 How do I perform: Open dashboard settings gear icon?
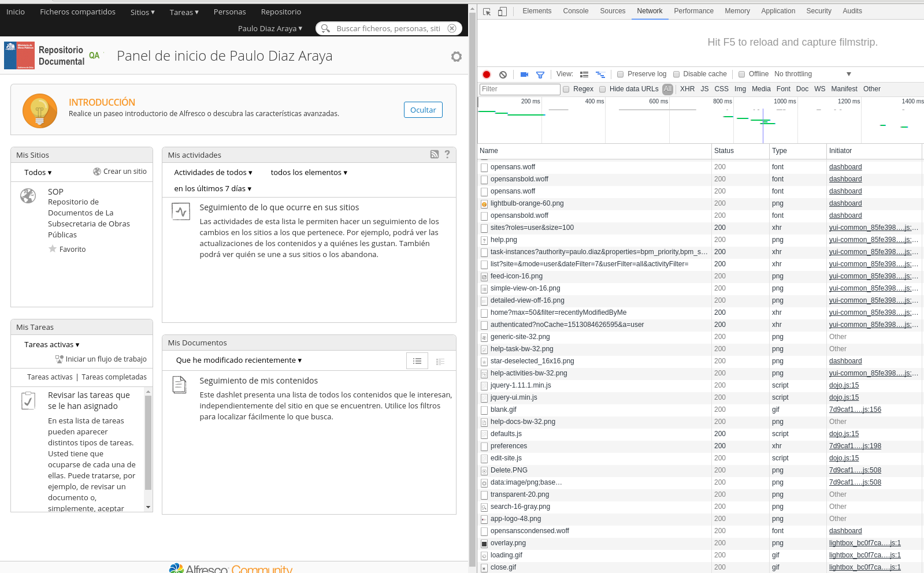coord(457,57)
